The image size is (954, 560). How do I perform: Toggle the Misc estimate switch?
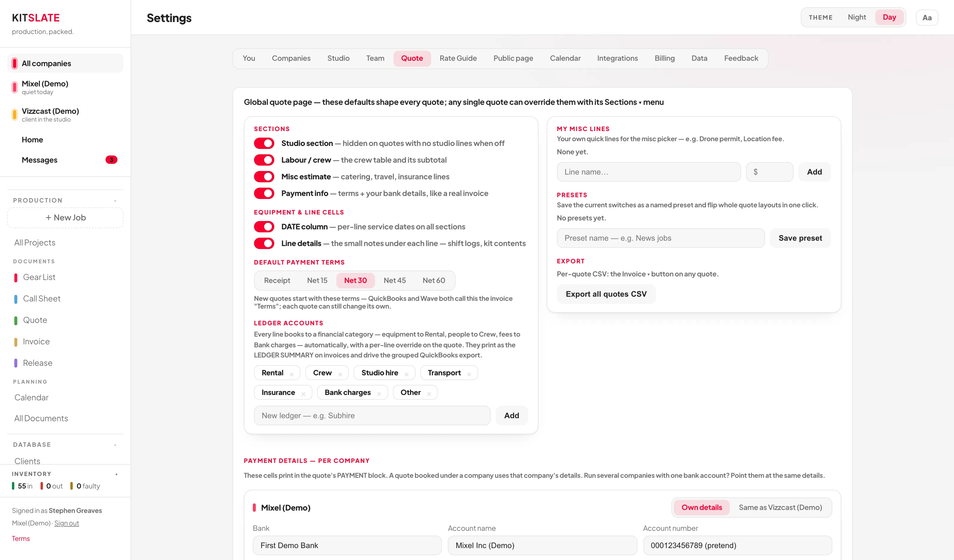click(x=264, y=177)
